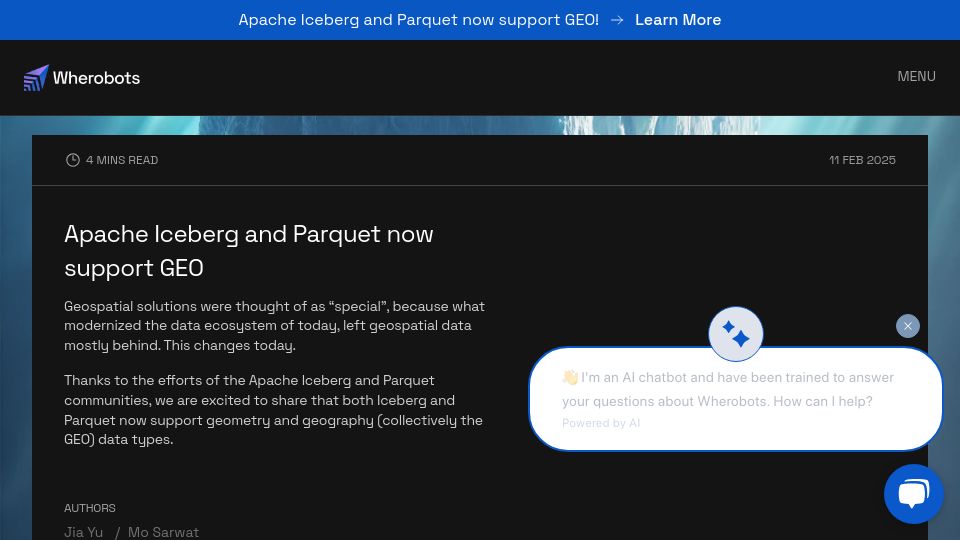Click the 4 MINS READ label
Viewport: 960px width, 540px height.
point(122,160)
